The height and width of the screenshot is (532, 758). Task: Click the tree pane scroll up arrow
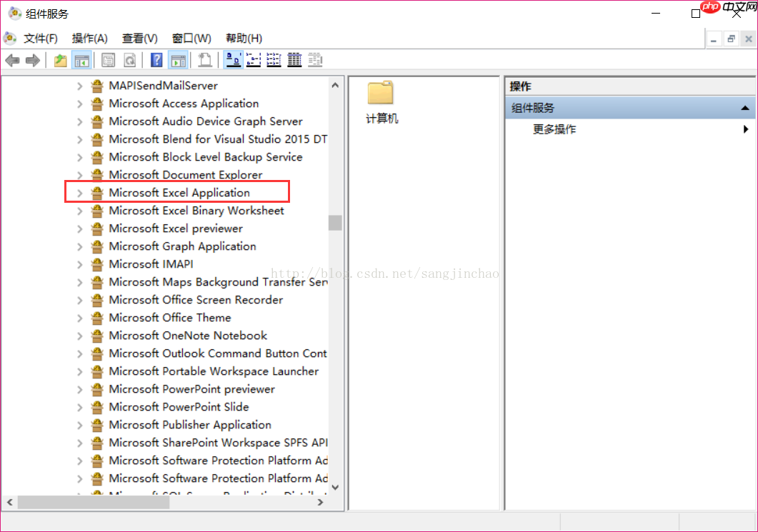point(335,85)
